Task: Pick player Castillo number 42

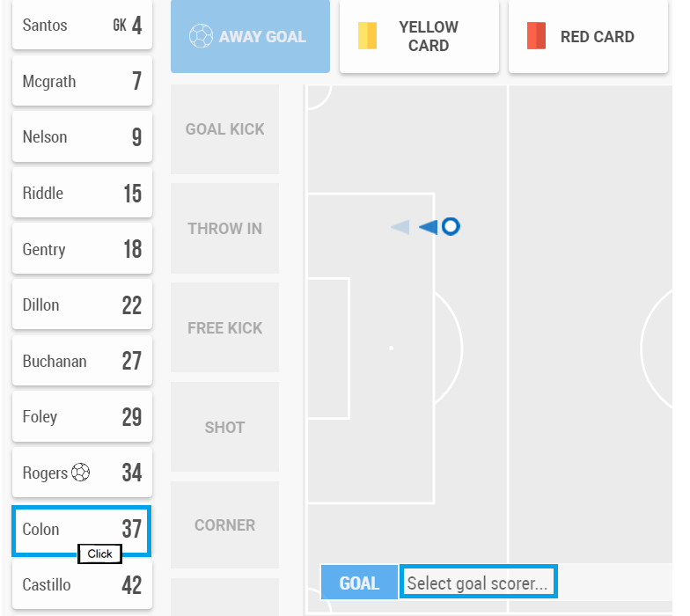Action: pos(83,584)
